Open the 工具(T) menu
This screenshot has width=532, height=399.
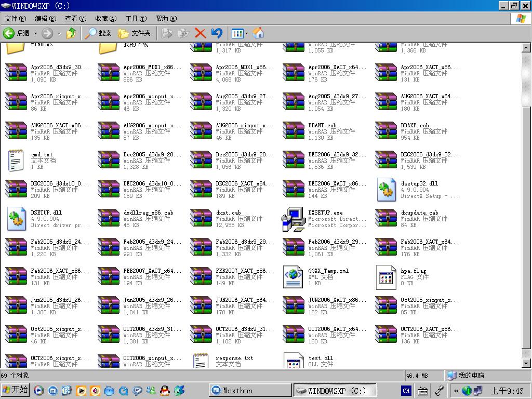coord(136,19)
